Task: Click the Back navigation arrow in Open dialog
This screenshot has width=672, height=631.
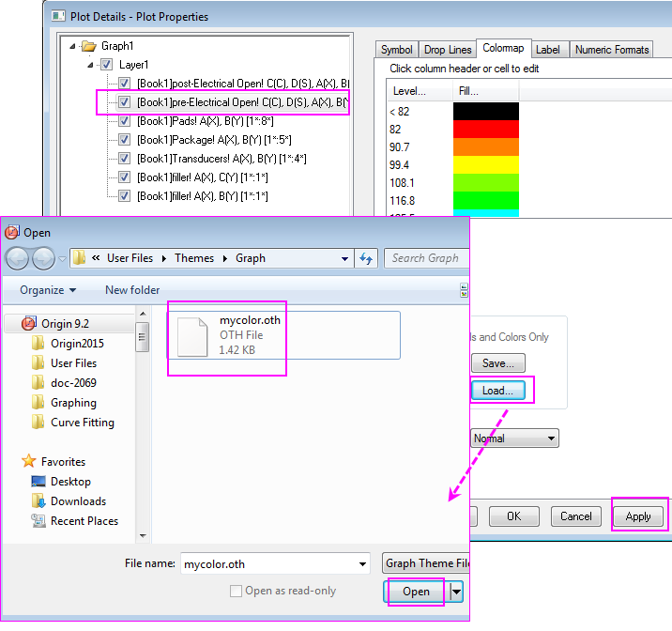Action: point(18,257)
